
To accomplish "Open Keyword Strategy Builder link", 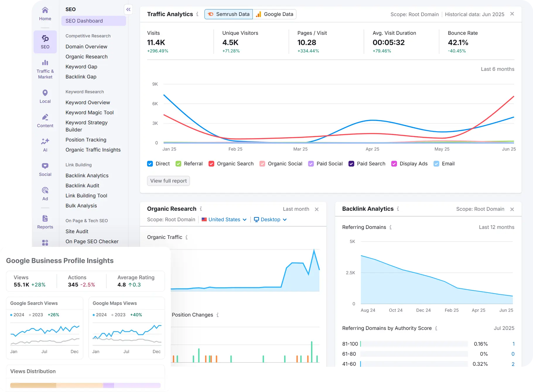I will pos(86,126).
